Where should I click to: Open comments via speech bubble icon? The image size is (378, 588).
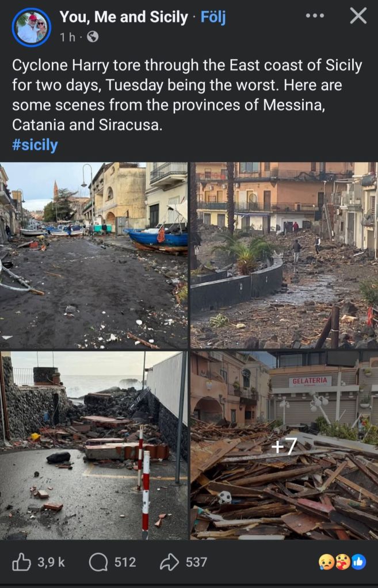coord(98,562)
